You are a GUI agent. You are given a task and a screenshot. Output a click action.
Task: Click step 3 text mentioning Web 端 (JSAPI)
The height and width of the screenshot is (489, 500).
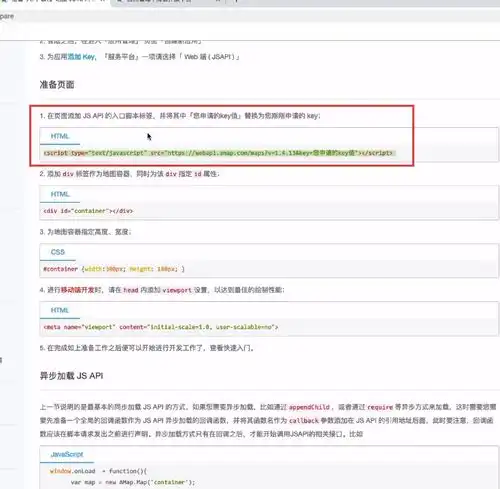139,57
